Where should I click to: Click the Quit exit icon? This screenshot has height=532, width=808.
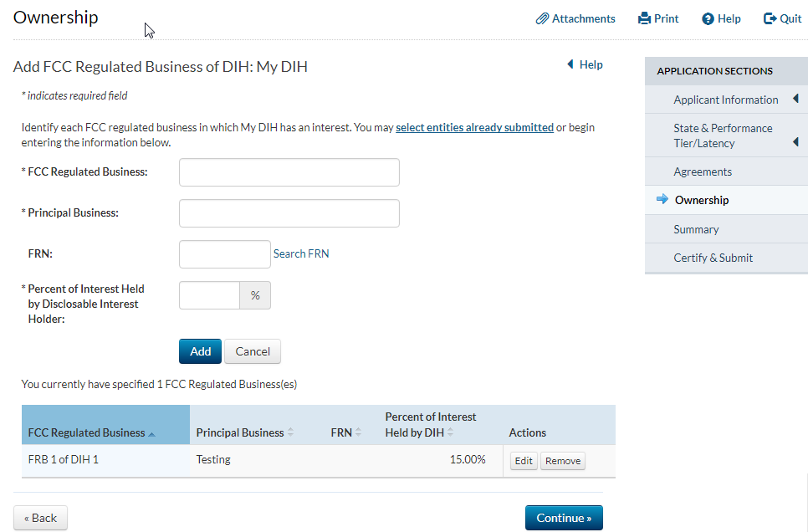pos(770,18)
